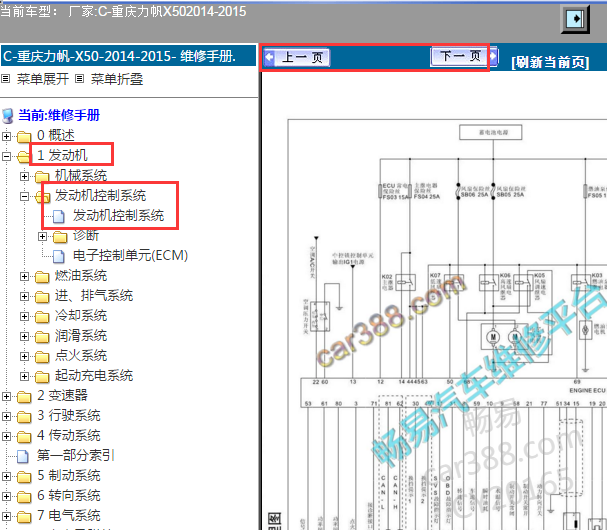Click the 当前:维修手册 root link
607x530 pixels.
[x=59, y=115]
